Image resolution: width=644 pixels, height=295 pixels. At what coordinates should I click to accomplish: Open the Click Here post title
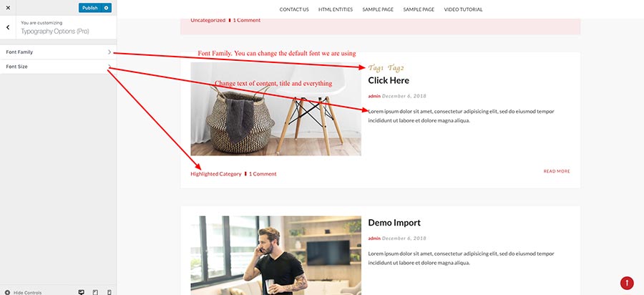click(x=389, y=80)
